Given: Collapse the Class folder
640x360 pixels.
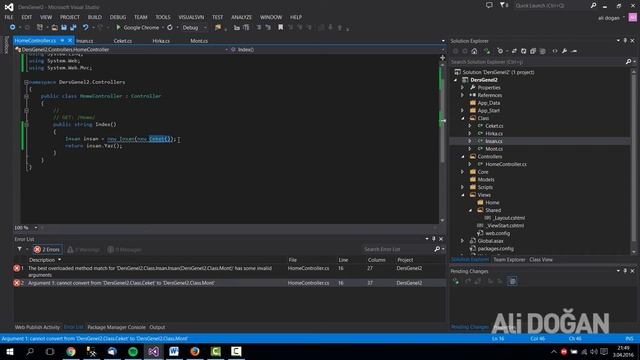Looking at the screenshot, I should click(x=462, y=118).
